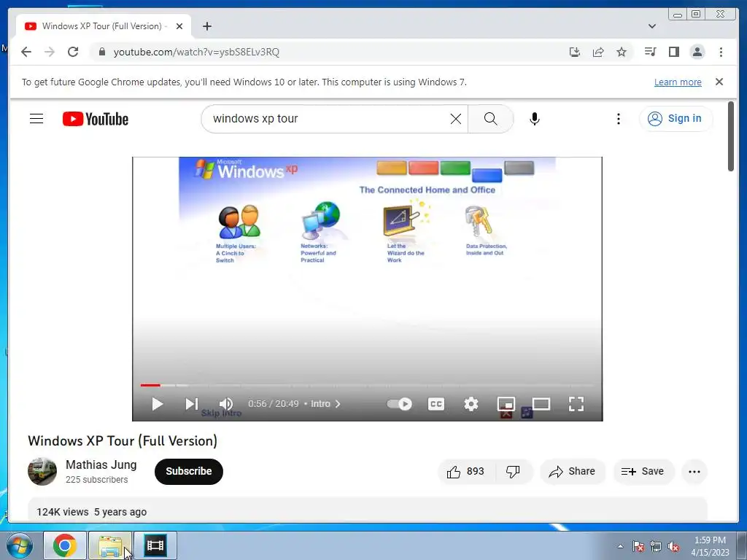Open the Learn more link
Viewport: 747px width, 560px height.
point(678,82)
